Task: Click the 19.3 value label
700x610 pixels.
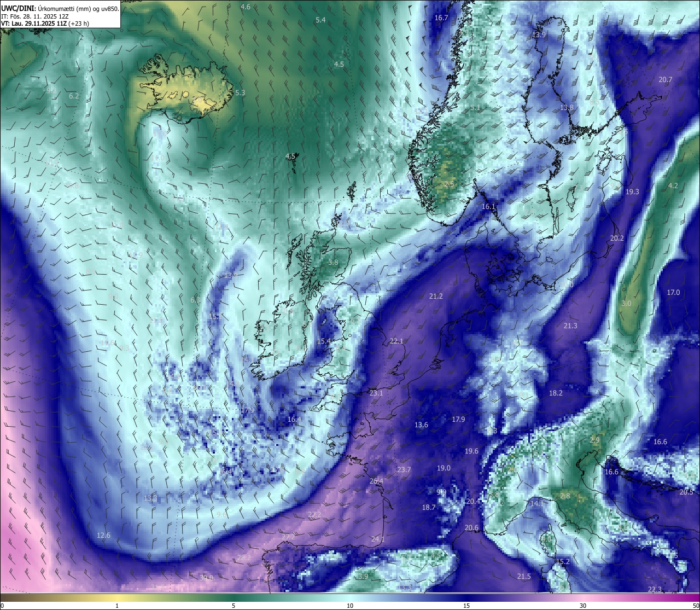Action: [632, 191]
